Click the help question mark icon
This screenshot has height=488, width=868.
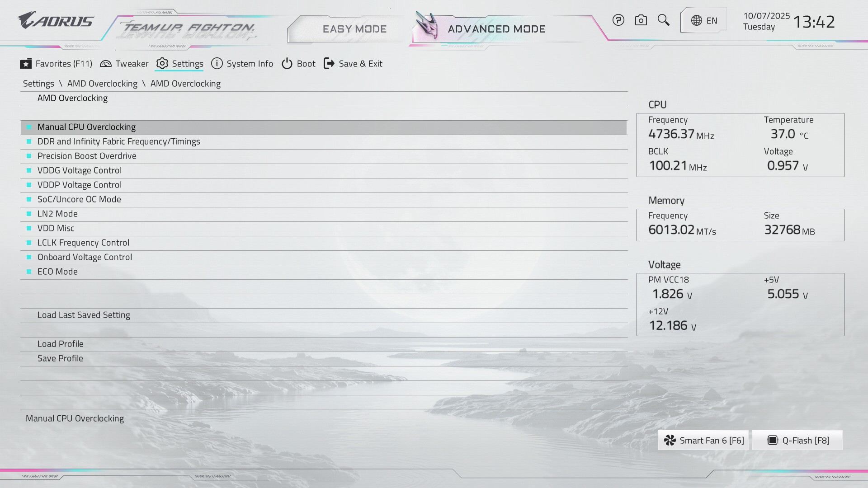click(618, 20)
